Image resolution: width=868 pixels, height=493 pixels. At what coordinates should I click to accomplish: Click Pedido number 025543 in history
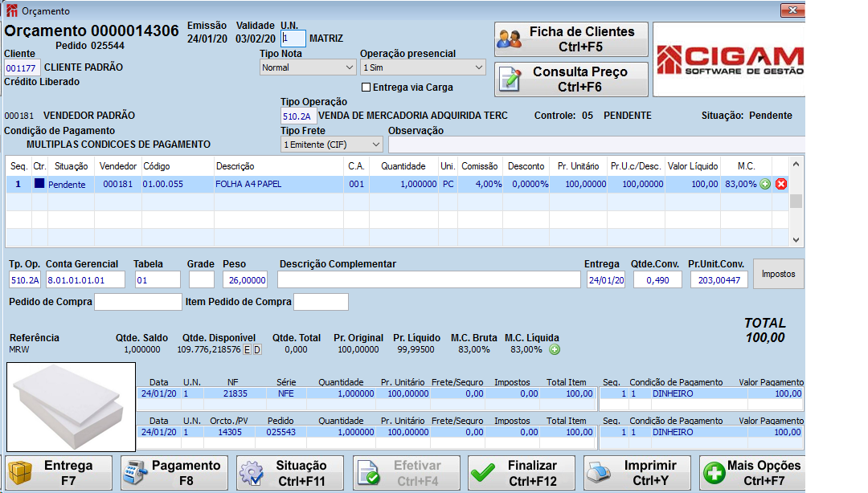point(280,432)
